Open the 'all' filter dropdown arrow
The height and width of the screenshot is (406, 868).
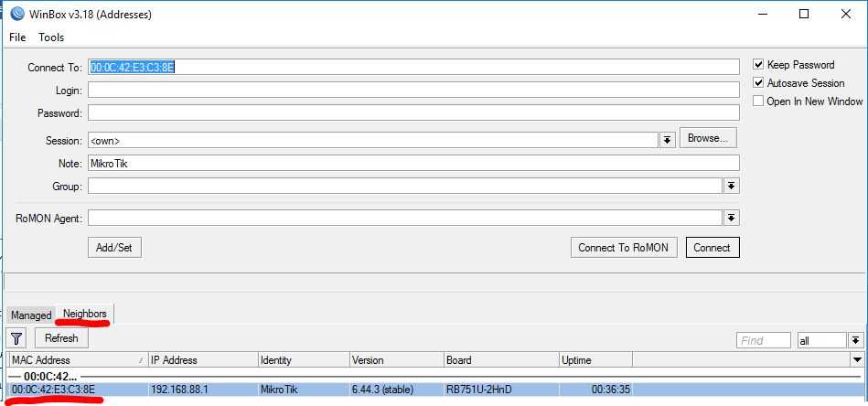tap(856, 340)
